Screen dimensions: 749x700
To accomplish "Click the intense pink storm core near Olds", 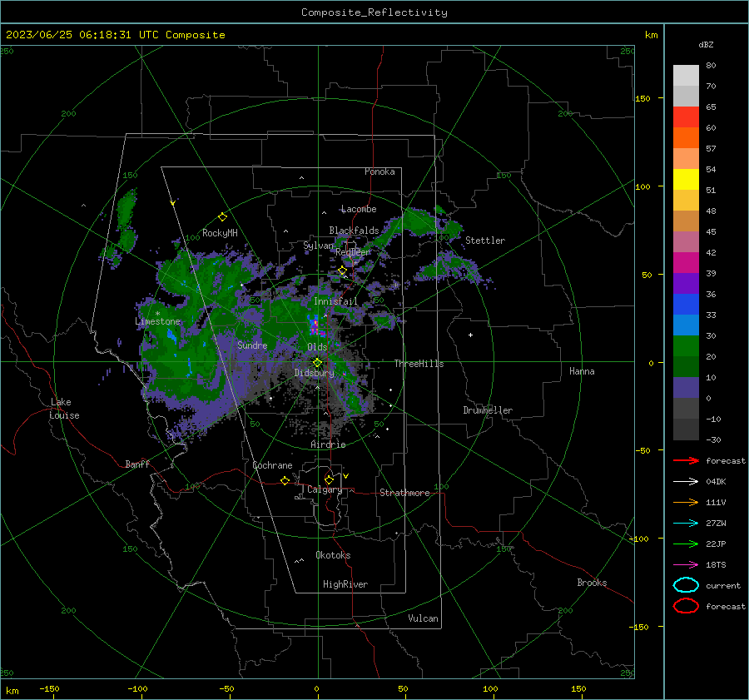I will pyautogui.click(x=315, y=326).
